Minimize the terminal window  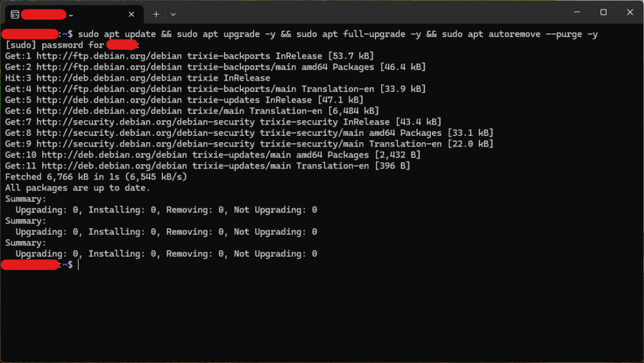pos(577,13)
